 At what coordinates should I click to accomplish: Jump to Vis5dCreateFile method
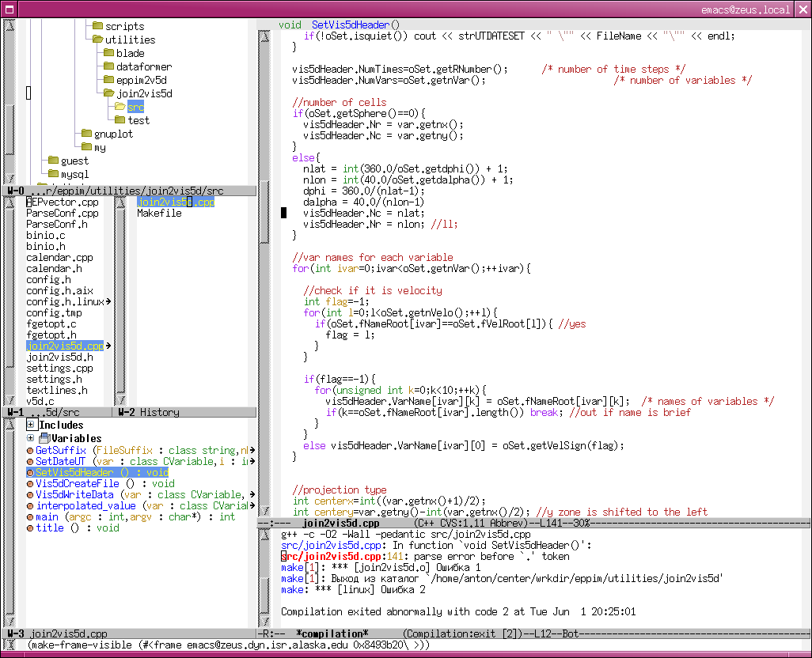(77, 484)
